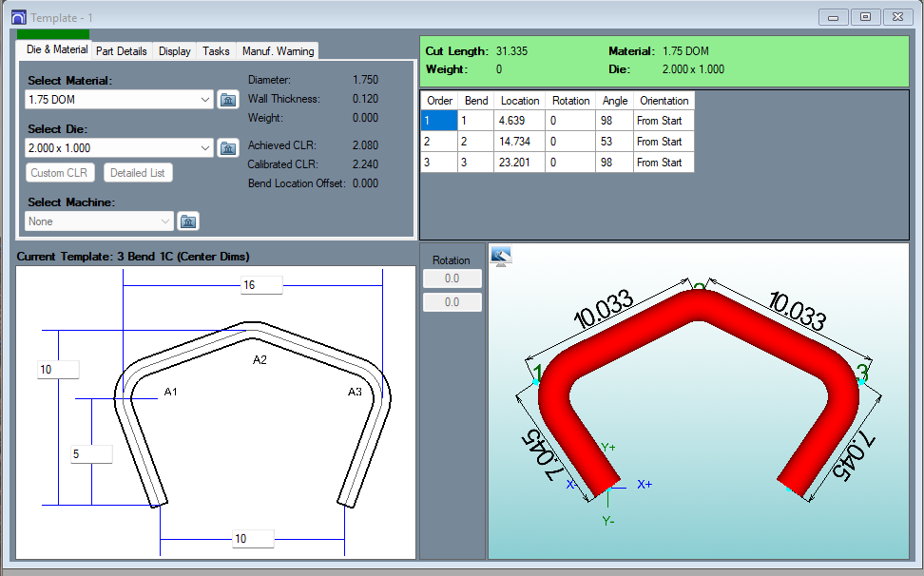Select Order cell 1 in bend table
Image resolution: width=924 pixels, height=576 pixels.
(439, 121)
